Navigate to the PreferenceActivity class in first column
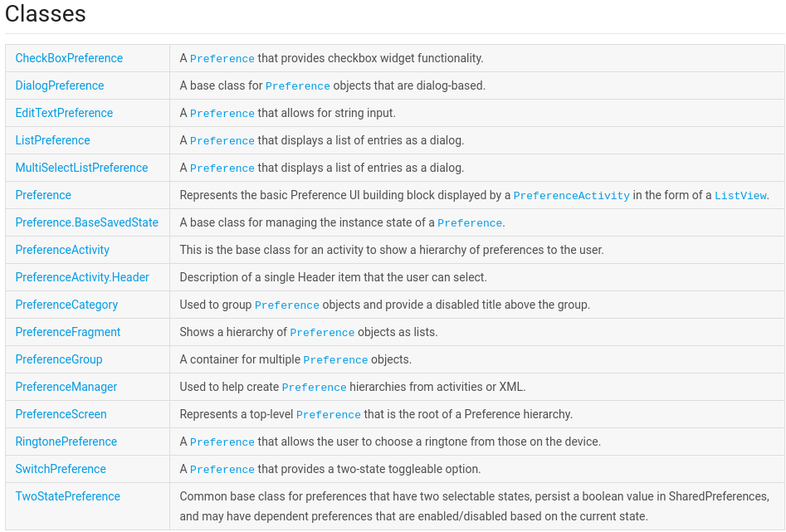The image size is (786, 532). click(x=62, y=250)
